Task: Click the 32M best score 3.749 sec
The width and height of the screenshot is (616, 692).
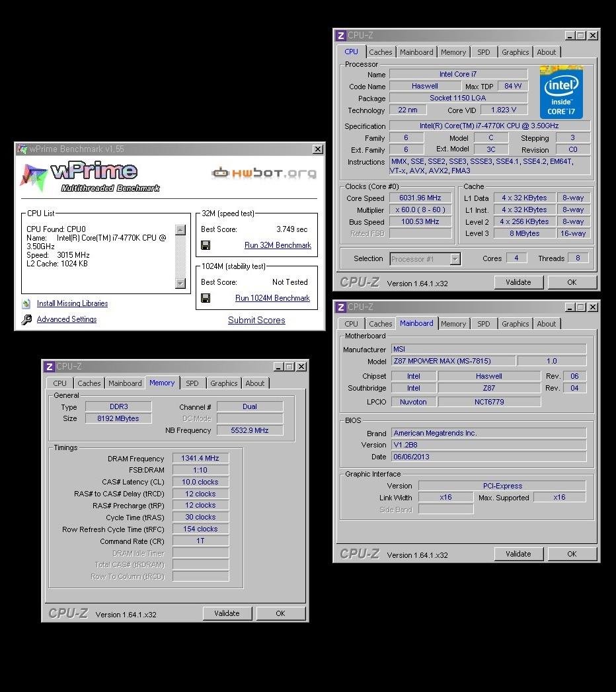Action: pos(291,229)
